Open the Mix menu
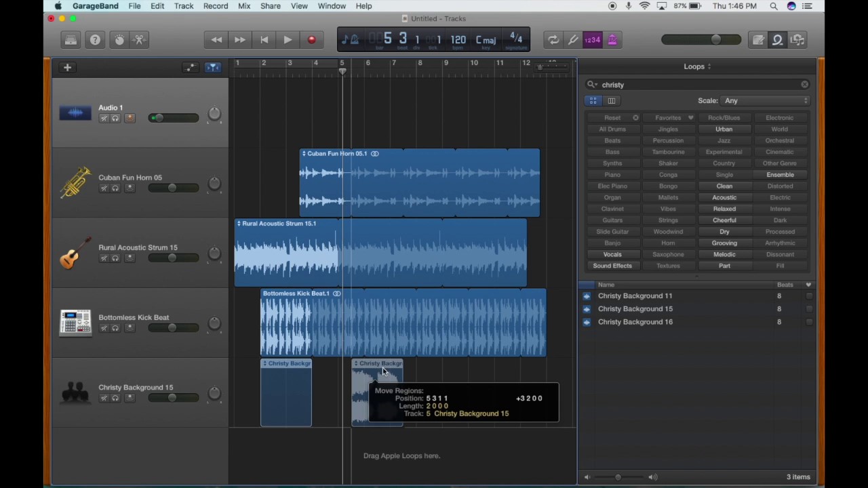Image resolution: width=868 pixels, height=488 pixels. [244, 6]
